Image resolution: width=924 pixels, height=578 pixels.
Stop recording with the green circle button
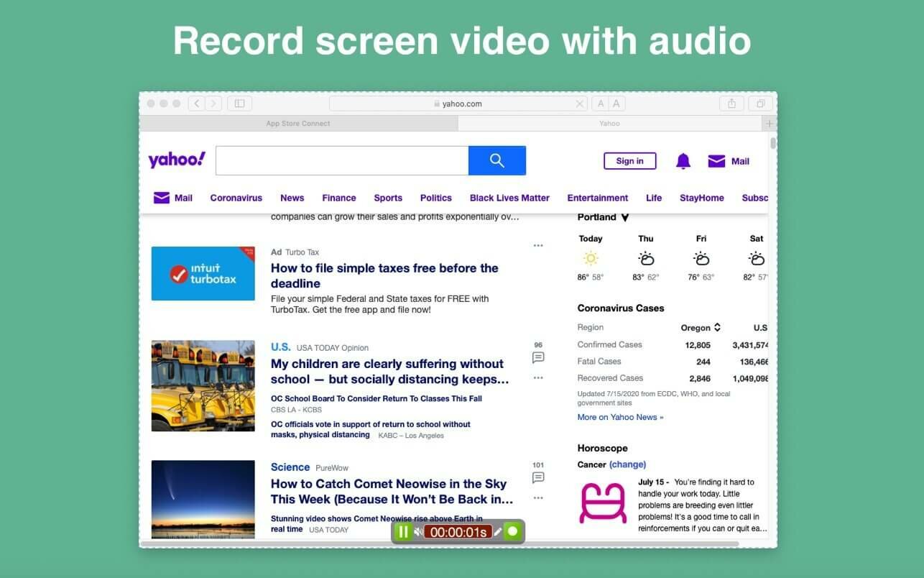click(512, 532)
